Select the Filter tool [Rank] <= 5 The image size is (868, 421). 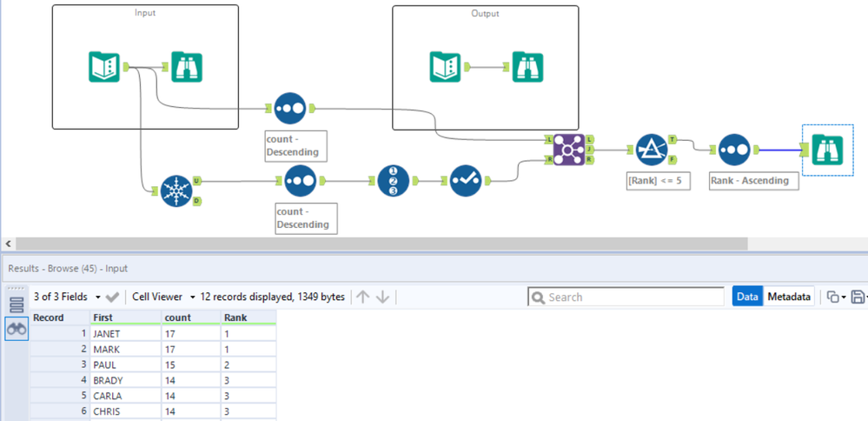click(x=652, y=150)
